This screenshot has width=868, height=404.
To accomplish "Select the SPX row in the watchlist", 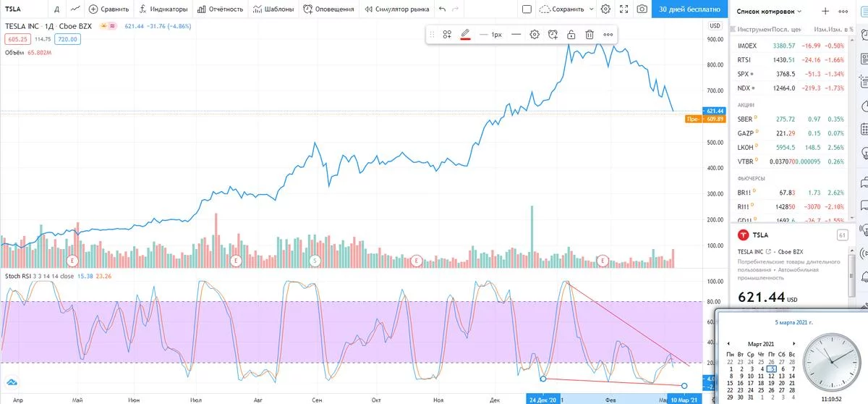I will [791, 74].
